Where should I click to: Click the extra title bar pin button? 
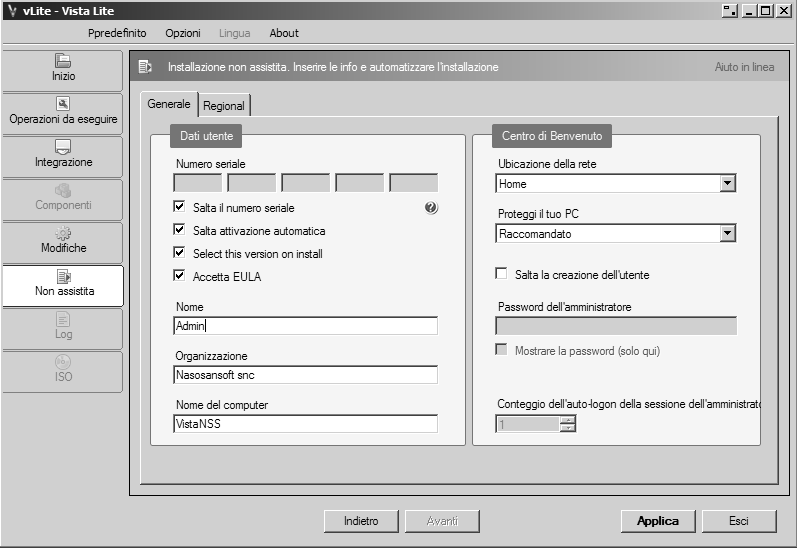pos(730,11)
